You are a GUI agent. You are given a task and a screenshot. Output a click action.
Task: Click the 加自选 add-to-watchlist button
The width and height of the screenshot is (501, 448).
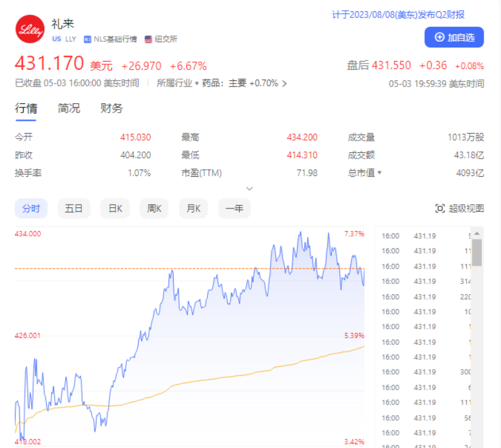pyautogui.click(x=454, y=37)
